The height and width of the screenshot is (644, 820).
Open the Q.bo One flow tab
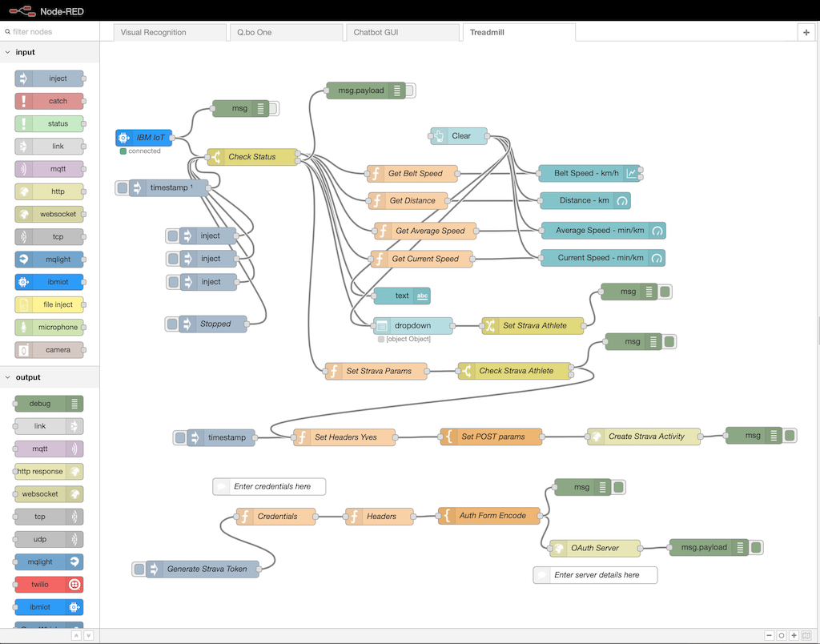(287, 32)
